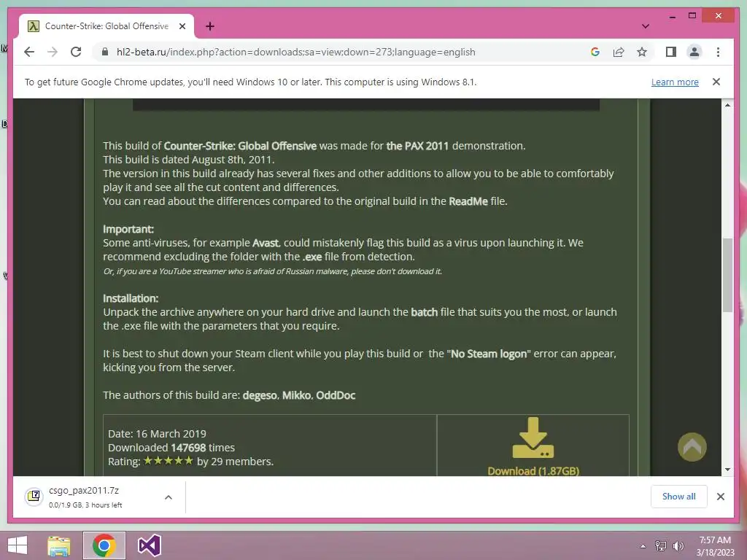Click the 'Date: 16 March 2019' text

pos(157,433)
